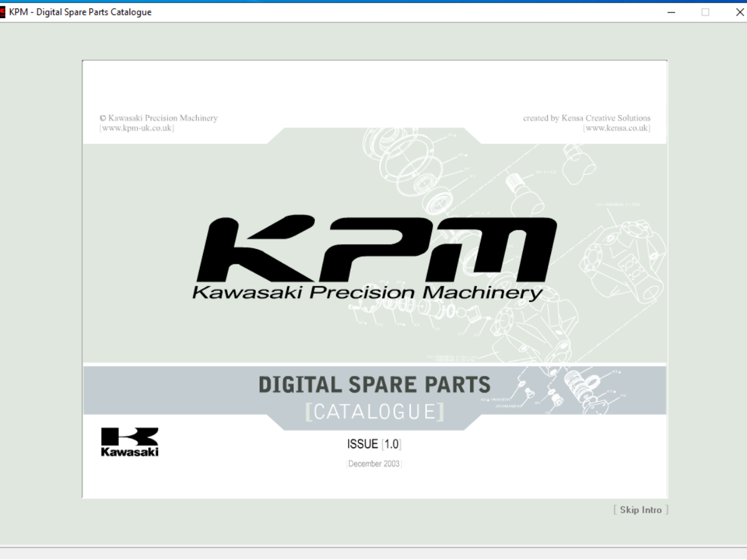This screenshot has width=747, height=560.
Task: Click the December 2003 date text
Action: [x=374, y=464]
